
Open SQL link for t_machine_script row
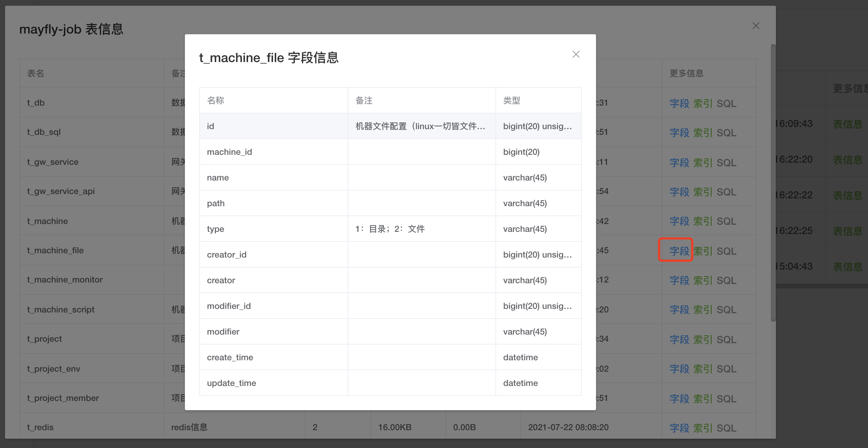click(x=726, y=310)
